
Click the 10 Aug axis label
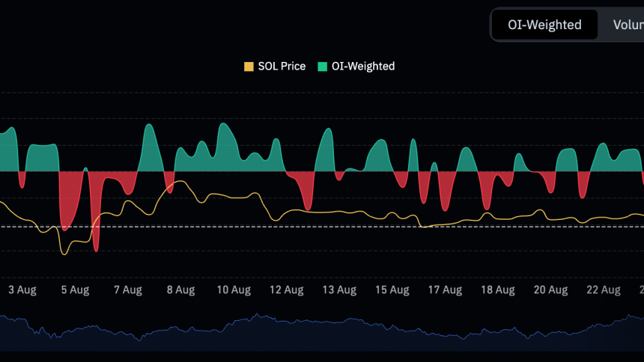click(x=234, y=289)
